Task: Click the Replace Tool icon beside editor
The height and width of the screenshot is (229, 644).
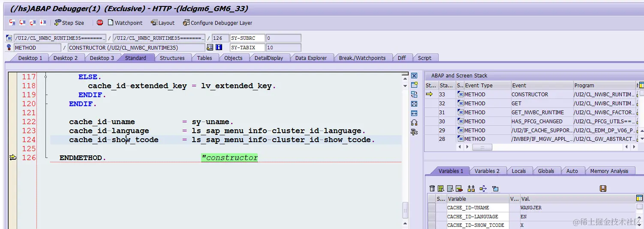Action: tap(414, 95)
